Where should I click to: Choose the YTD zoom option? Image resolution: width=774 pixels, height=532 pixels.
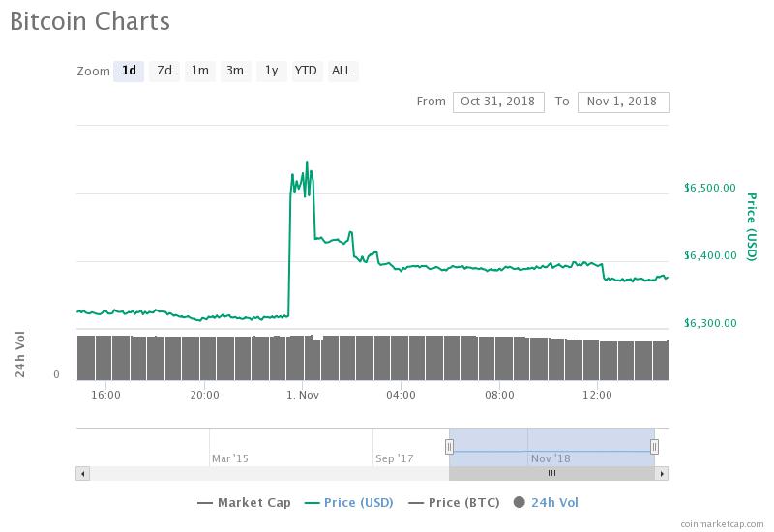pyautogui.click(x=306, y=71)
